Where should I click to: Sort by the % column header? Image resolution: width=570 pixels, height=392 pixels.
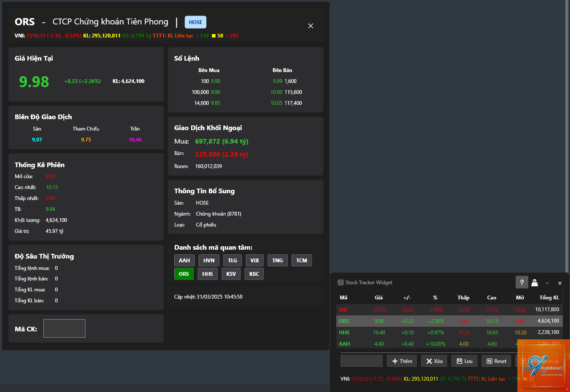[435, 297]
